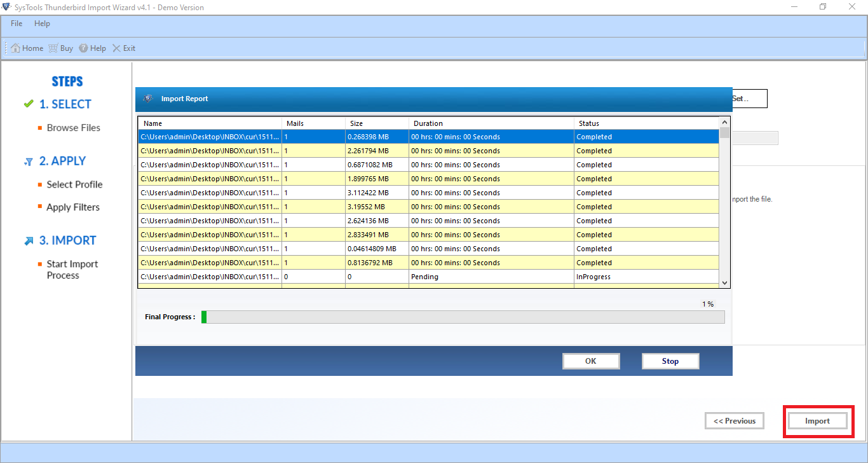The image size is (868, 463).
Task: Click the file path in the InProgress row
Action: 210,277
